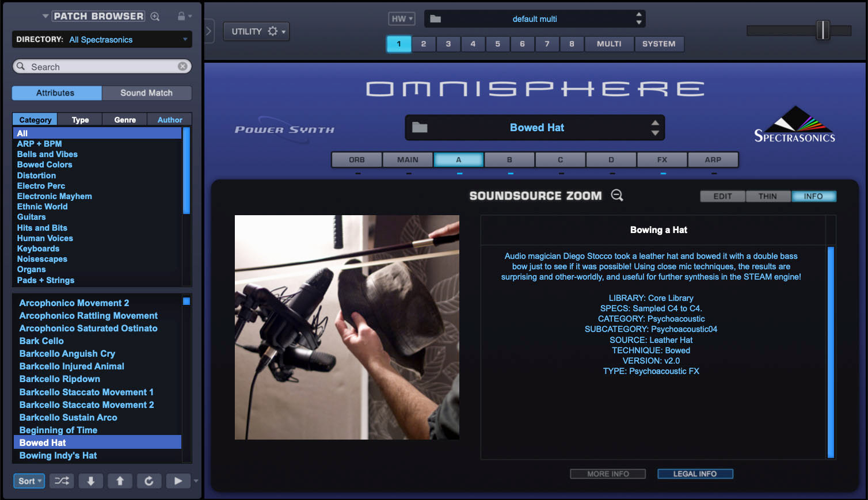Open the FX page tab
The width and height of the screenshot is (868, 500).
[x=662, y=159]
